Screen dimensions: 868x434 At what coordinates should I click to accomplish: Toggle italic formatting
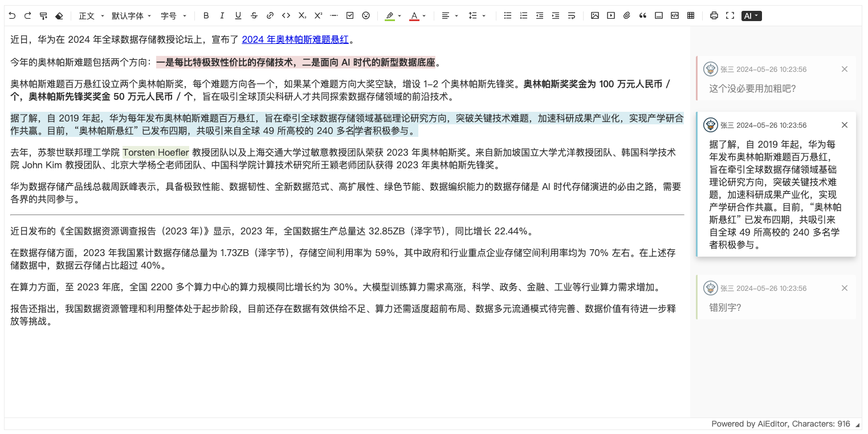point(222,16)
